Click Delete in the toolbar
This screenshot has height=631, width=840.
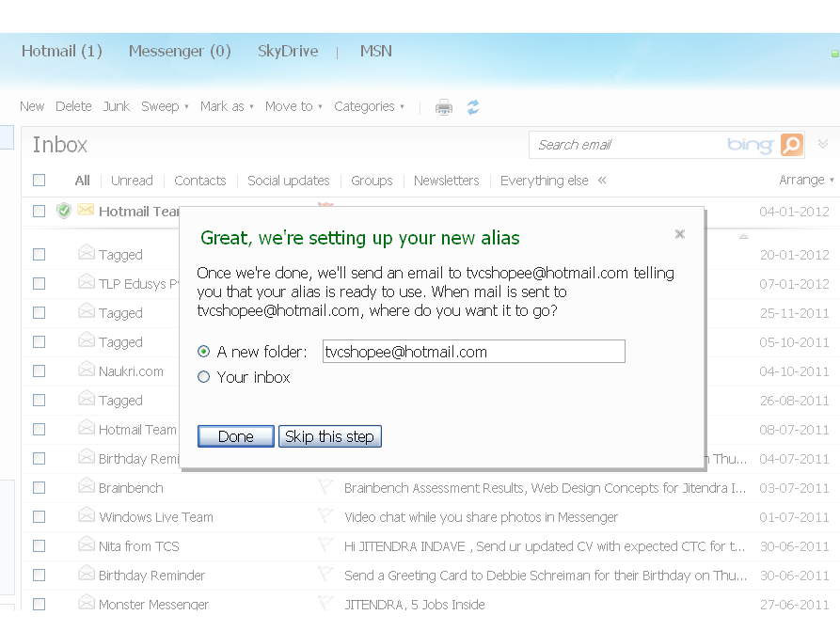(73, 106)
